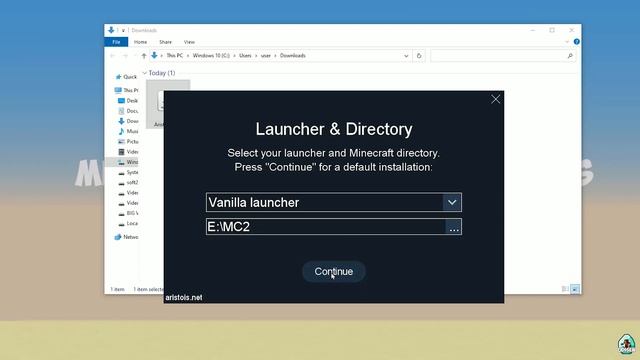Click This PC in the address breadcrumb

coord(174,56)
